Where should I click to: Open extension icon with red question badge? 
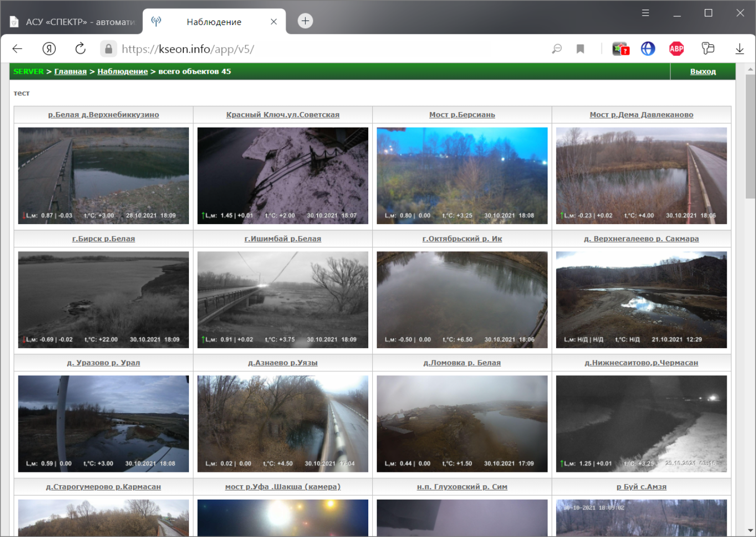click(621, 49)
